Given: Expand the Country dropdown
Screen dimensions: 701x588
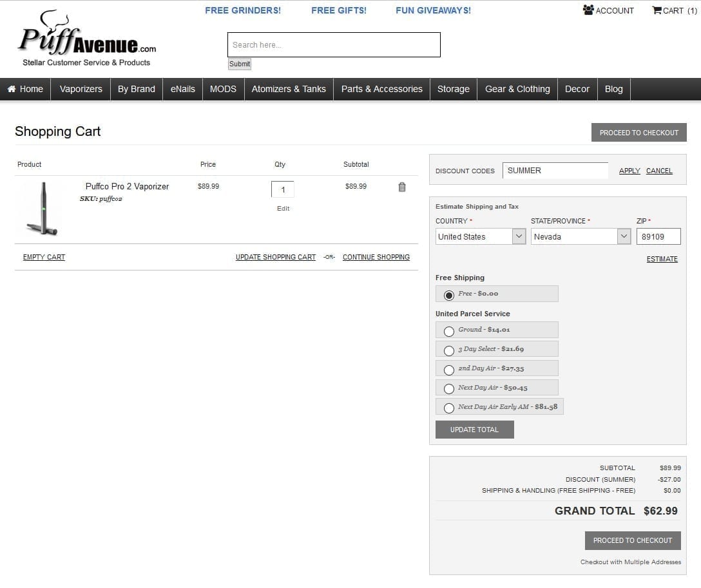Looking at the screenshot, I should tap(481, 237).
